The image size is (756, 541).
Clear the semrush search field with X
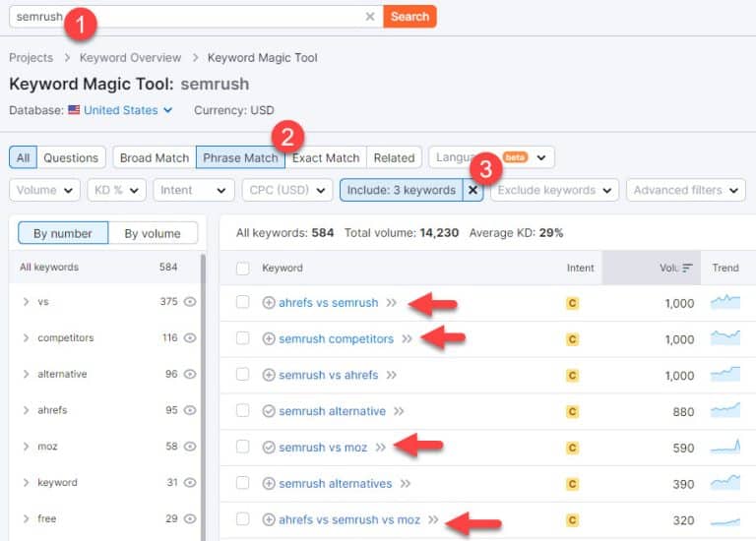(x=370, y=17)
